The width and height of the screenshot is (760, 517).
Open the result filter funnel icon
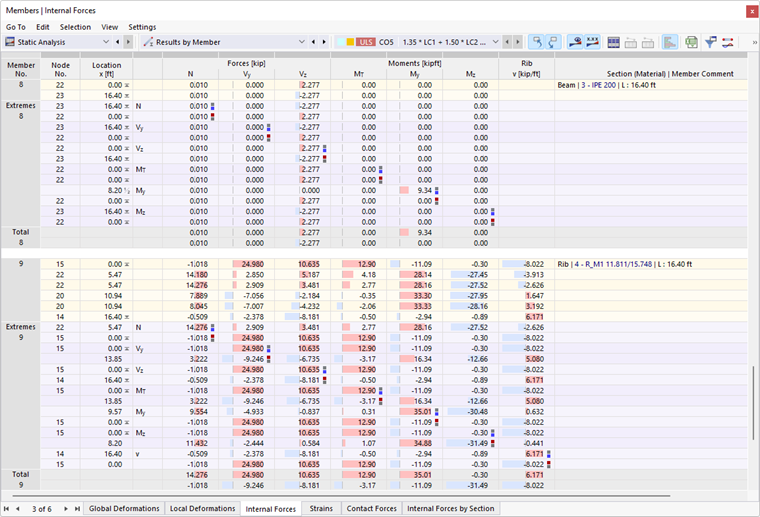coord(711,42)
